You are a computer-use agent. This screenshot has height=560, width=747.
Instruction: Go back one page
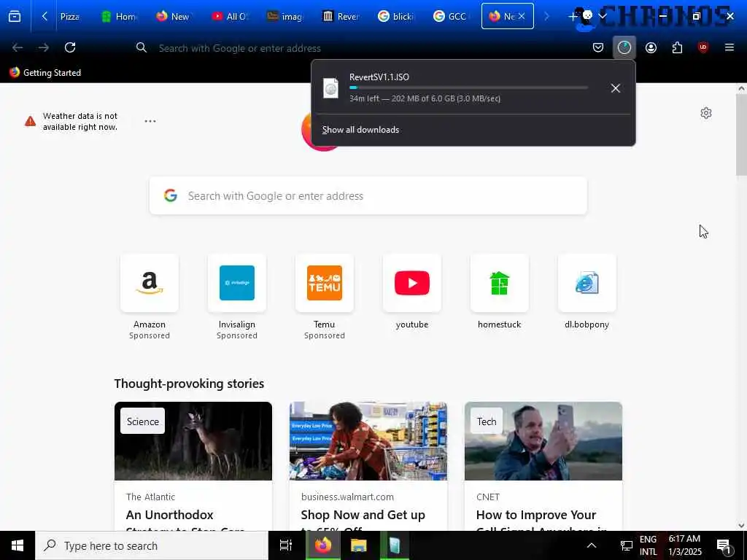(x=18, y=47)
